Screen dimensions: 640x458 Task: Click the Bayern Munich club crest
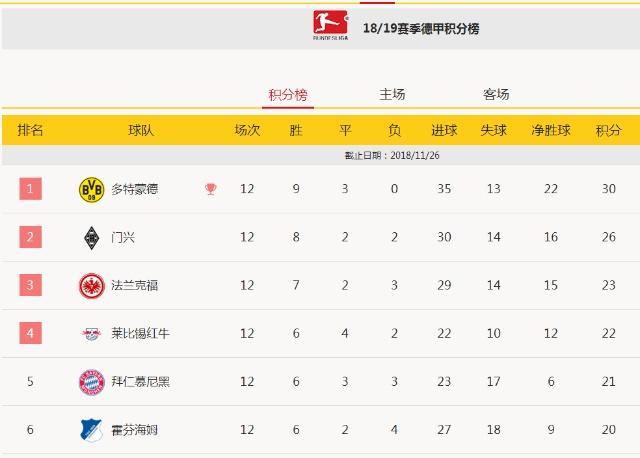pos(91,382)
